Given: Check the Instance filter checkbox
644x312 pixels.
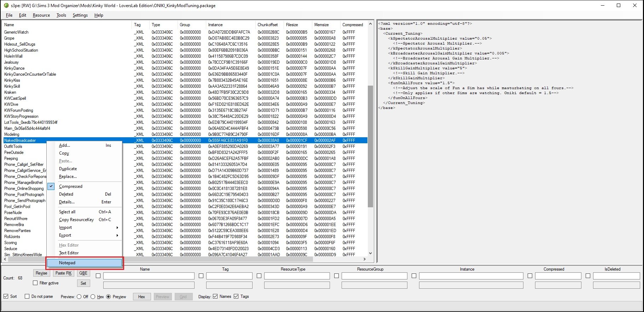Looking at the screenshot, I should click(x=414, y=276).
